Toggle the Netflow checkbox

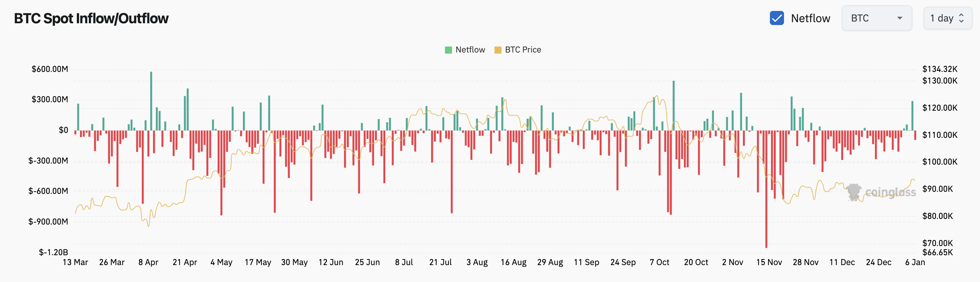click(777, 18)
